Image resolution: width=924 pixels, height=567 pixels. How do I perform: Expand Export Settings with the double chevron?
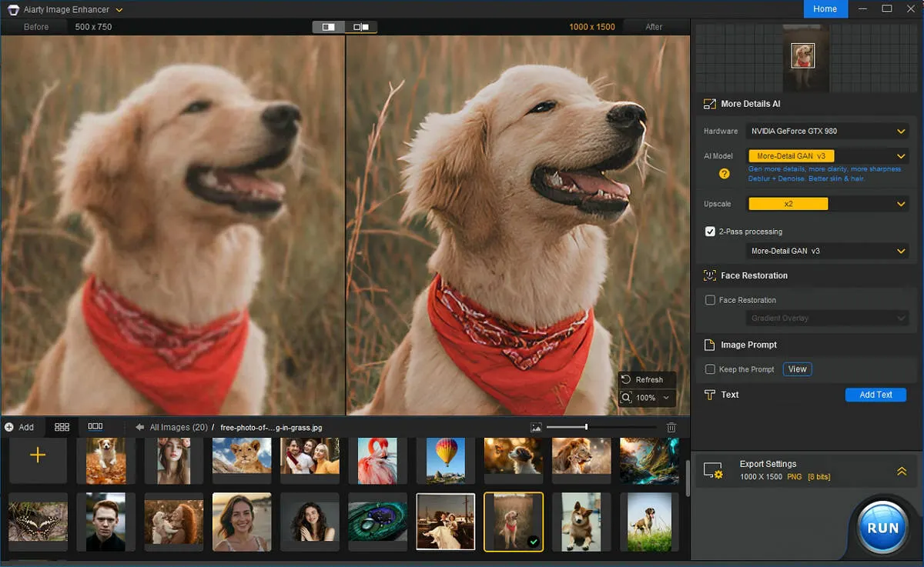point(902,472)
